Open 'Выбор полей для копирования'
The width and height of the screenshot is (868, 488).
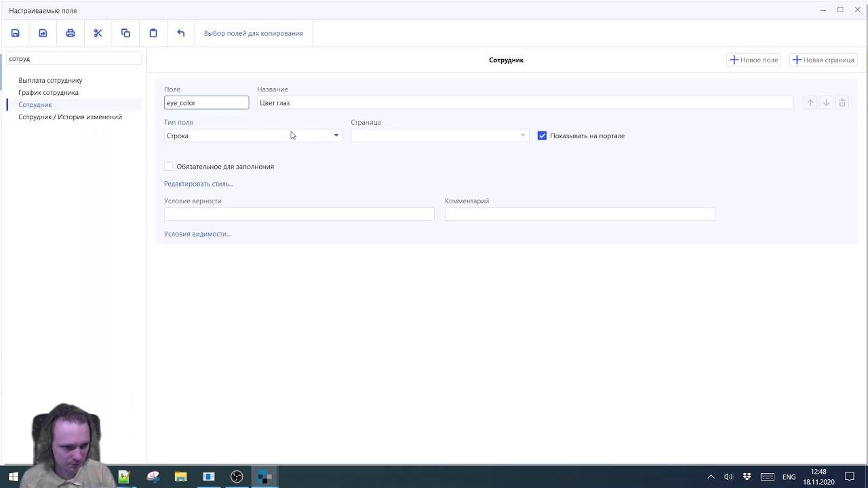pos(254,33)
